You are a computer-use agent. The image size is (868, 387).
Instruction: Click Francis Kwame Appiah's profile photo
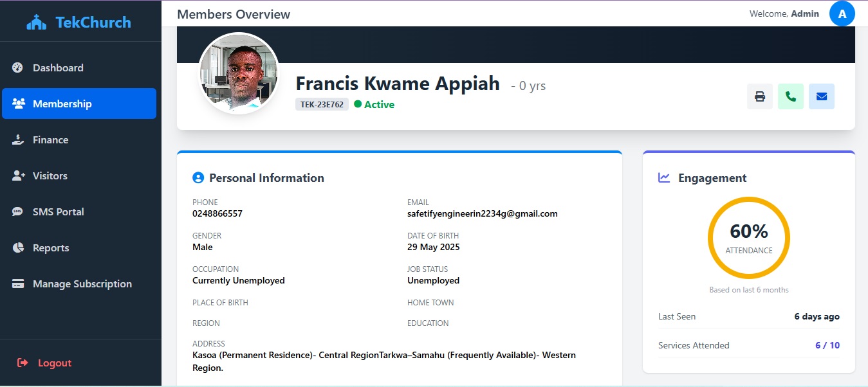(x=239, y=73)
